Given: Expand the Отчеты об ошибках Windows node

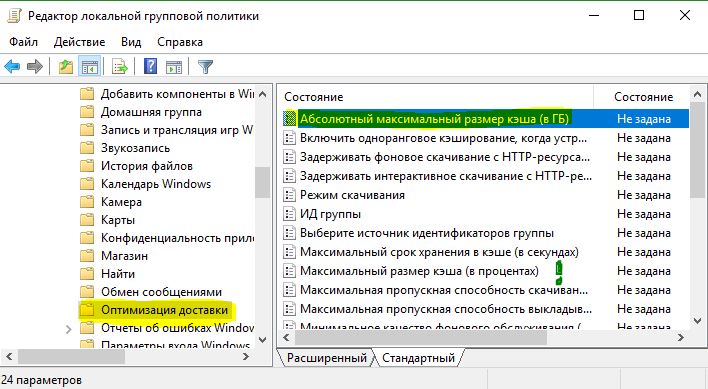Looking at the screenshot, I should coord(69,329).
